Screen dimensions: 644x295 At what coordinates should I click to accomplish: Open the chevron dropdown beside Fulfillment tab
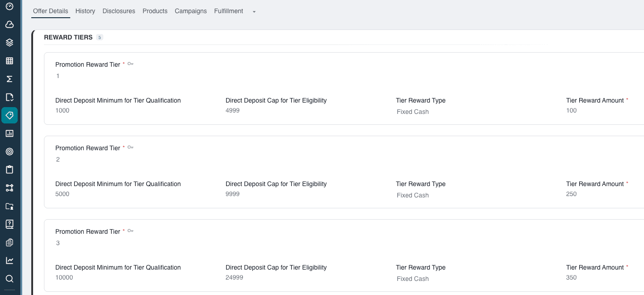coord(254,11)
